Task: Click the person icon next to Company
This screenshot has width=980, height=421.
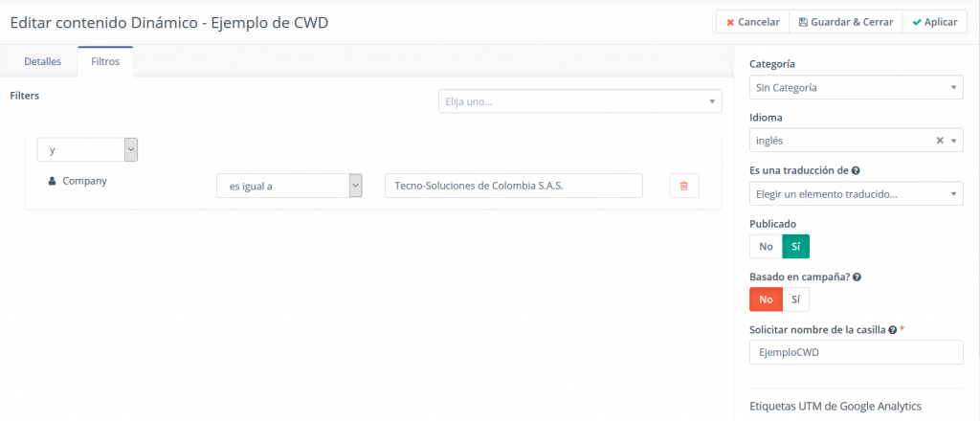Action: click(x=52, y=180)
